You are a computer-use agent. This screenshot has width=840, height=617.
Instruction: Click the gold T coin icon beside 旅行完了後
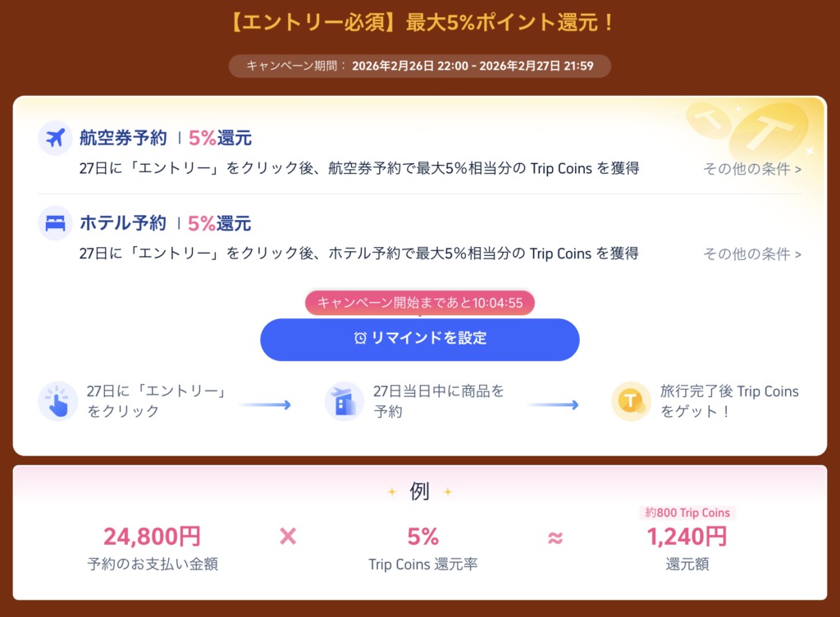(630, 401)
